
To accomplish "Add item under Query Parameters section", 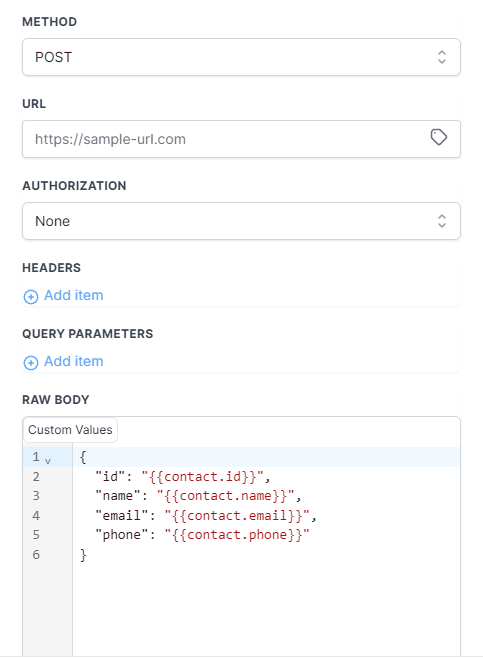I will (63, 361).
